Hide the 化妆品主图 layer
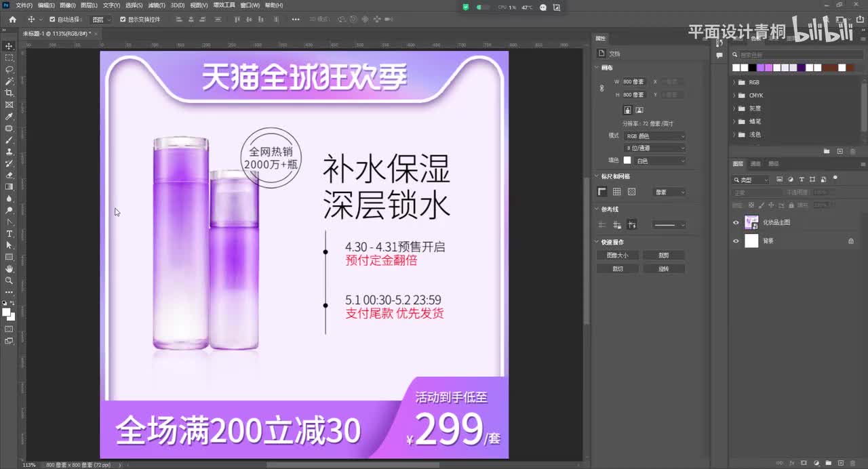868x469 pixels. pos(736,222)
